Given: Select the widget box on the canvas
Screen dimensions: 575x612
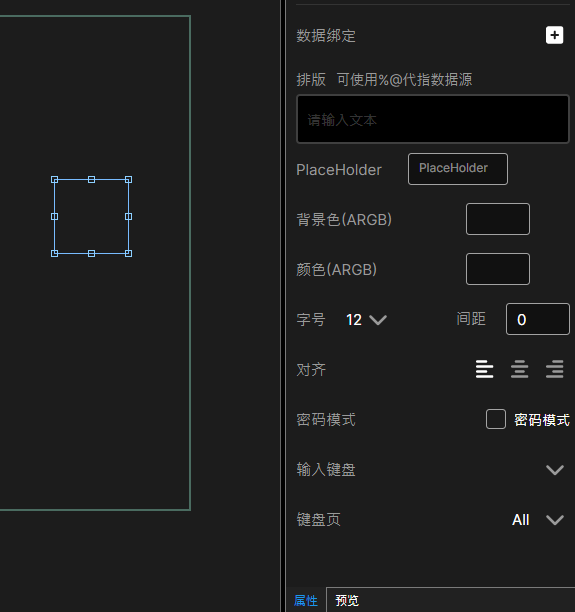Looking at the screenshot, I should [x=91, y=217].
